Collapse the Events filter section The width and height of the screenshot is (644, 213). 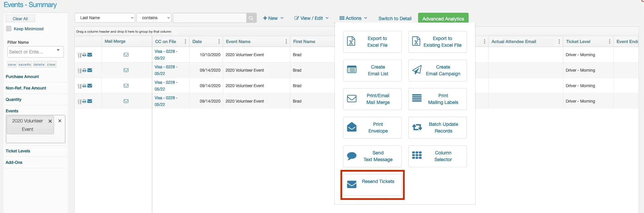(12, 111)
